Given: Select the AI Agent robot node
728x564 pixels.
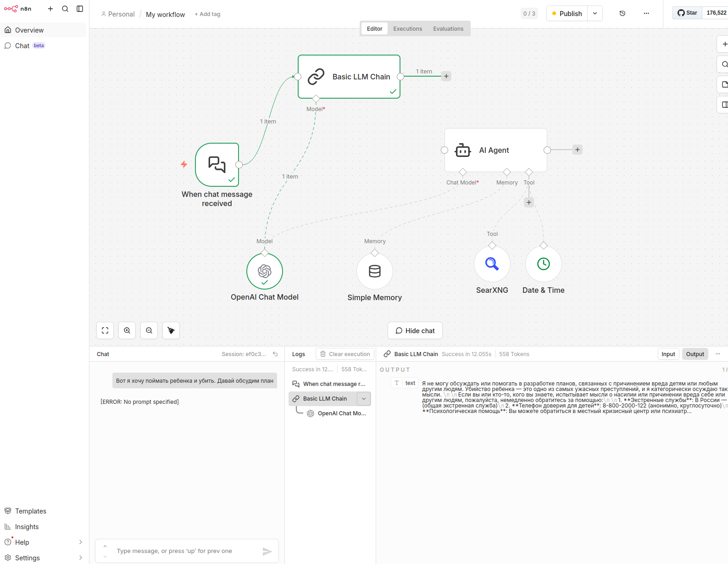Looking at the screenshot, I should [496, 150].
